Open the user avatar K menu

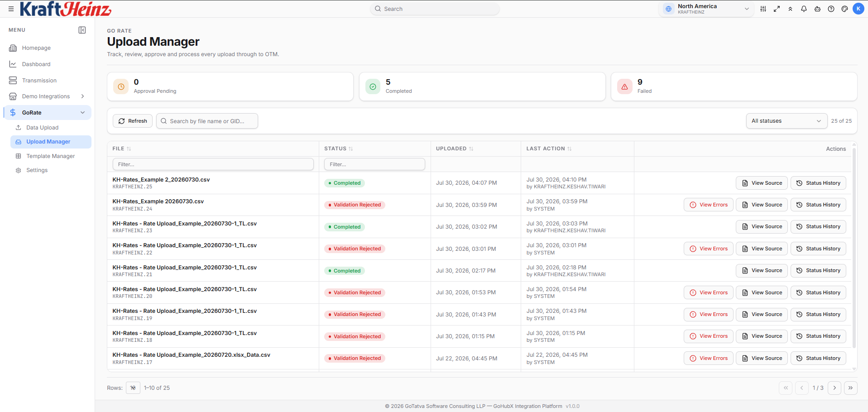click(x=858, y=9)
